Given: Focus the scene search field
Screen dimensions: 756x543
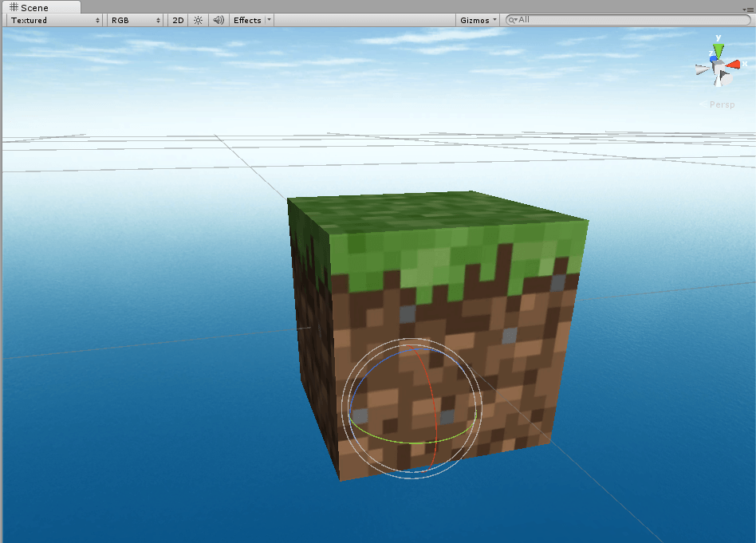Looking at the screenshot, I should click(x=628, y=20).
